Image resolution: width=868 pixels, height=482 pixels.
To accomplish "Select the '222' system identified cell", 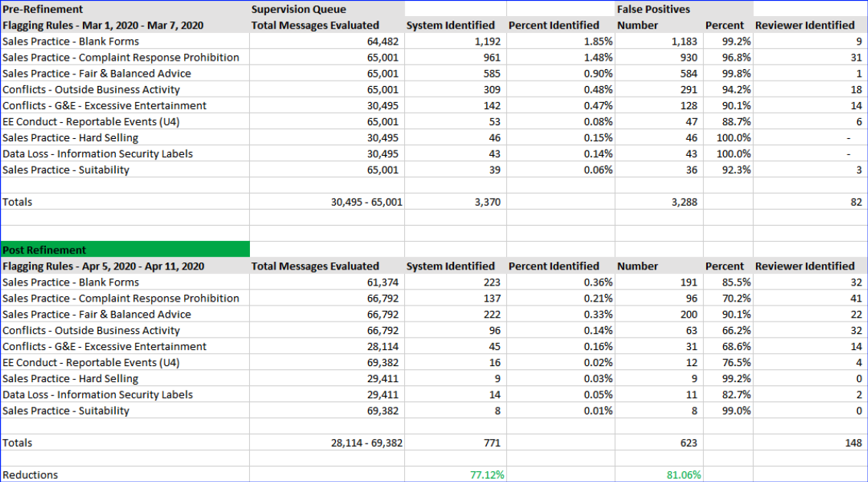I will click(455, 315).
